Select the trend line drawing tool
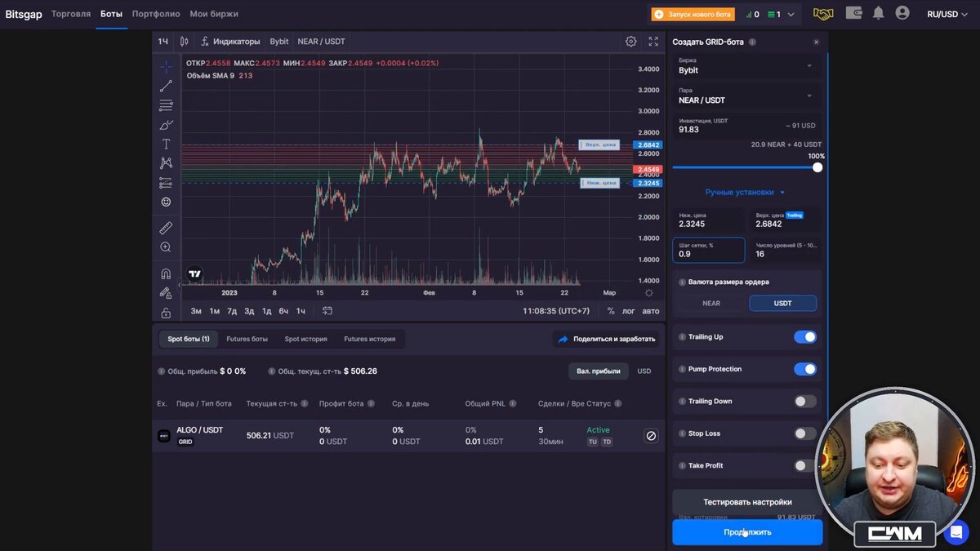This screenshot has height=551, width=980. coord(166,86)
